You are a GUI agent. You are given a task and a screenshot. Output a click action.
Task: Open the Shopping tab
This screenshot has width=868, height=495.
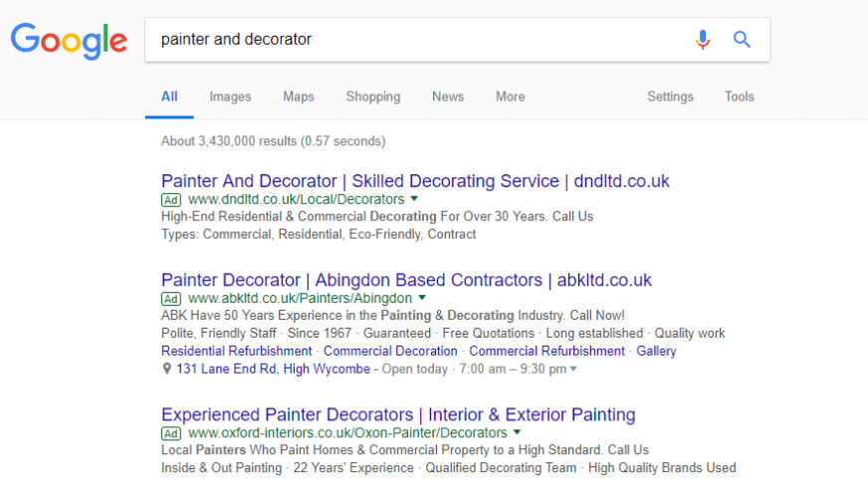tap(373, 97)
